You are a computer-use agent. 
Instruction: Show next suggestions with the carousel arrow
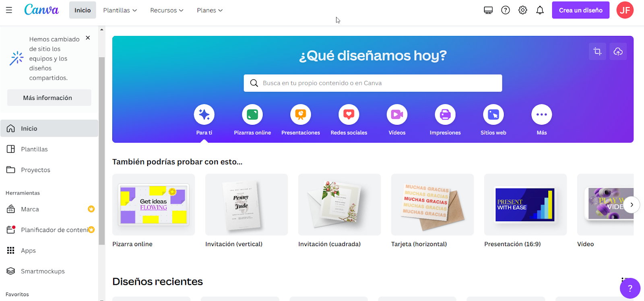coord(632,205)
